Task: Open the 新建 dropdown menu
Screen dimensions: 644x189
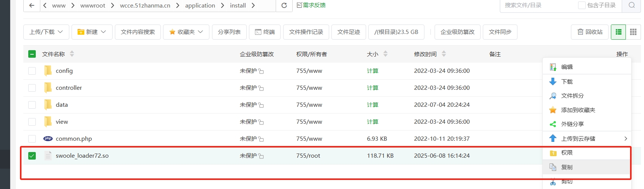Action: tap(92, 32)
